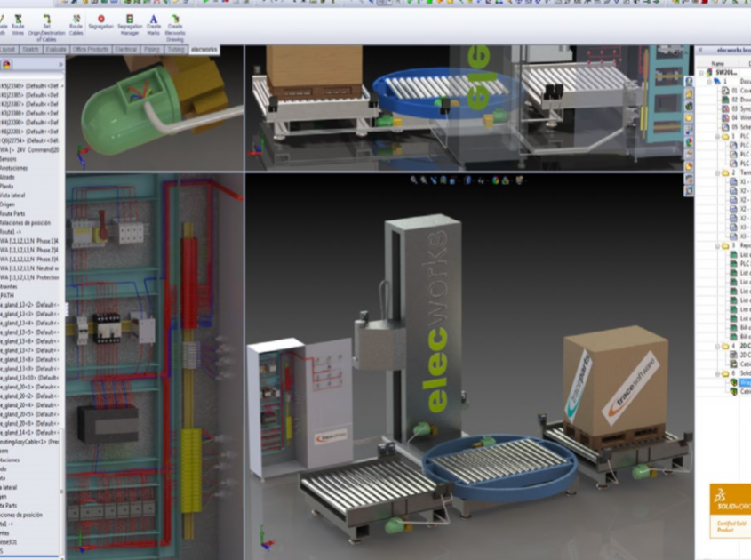Screen dimensions: 751x560
Task: Run the Route Cables command
Action: point(76,25)
